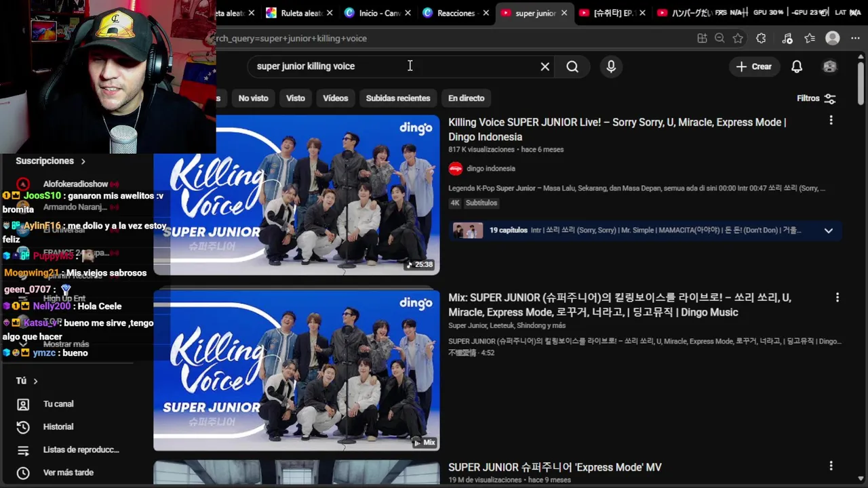Close the Ruleta aleatoria tab
Viewport: 868px width, 488px height.
tap(330, 13)
